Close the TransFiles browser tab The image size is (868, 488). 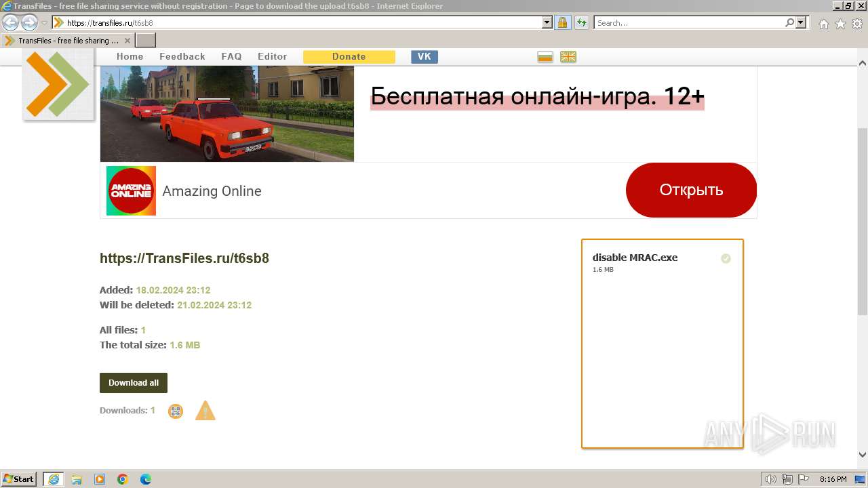click(127, 41)
